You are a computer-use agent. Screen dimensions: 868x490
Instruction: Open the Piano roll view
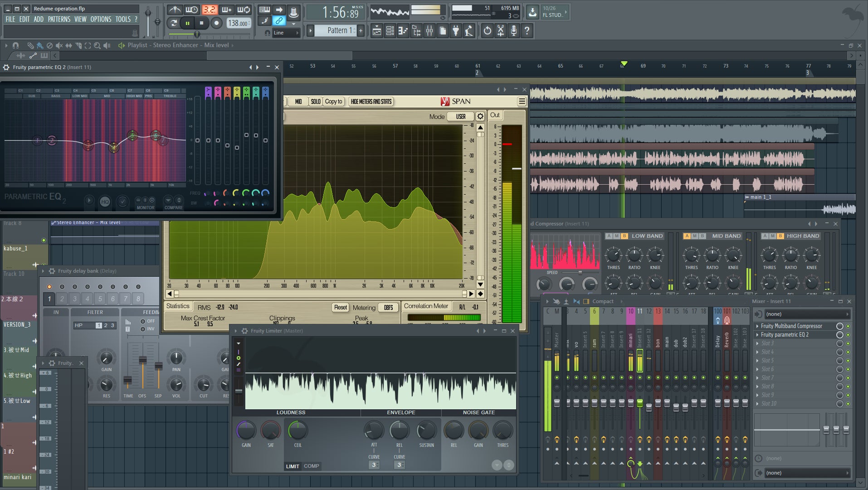pos(403,31)
